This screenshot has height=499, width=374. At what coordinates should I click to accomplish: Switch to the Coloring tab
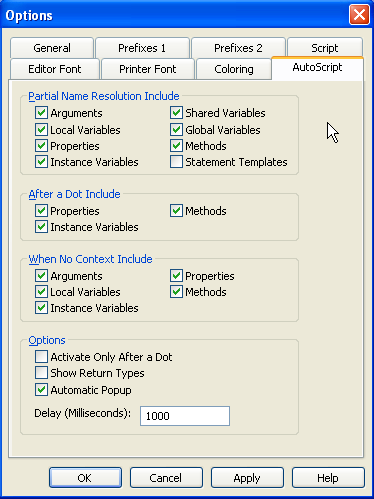coord(234,69)
